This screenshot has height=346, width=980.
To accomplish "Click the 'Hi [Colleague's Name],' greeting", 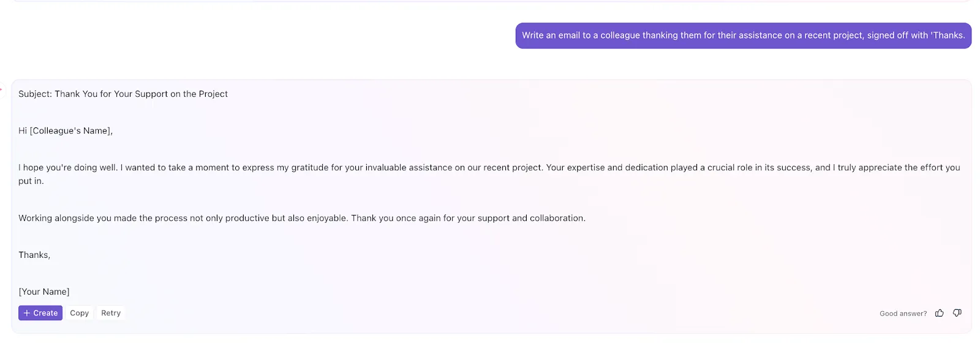I will [66, 130].
